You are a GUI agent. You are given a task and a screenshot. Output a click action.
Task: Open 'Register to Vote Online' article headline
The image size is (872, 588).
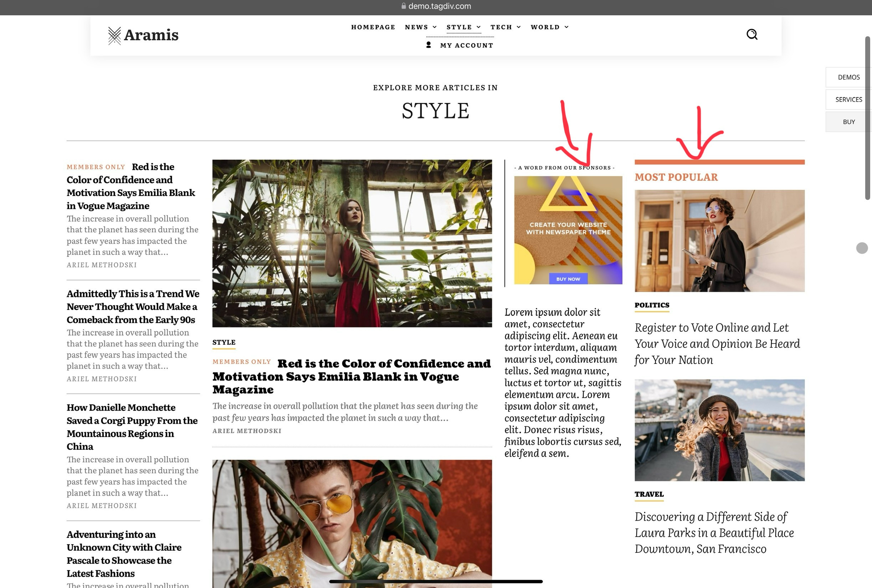[x=717, y=344]
